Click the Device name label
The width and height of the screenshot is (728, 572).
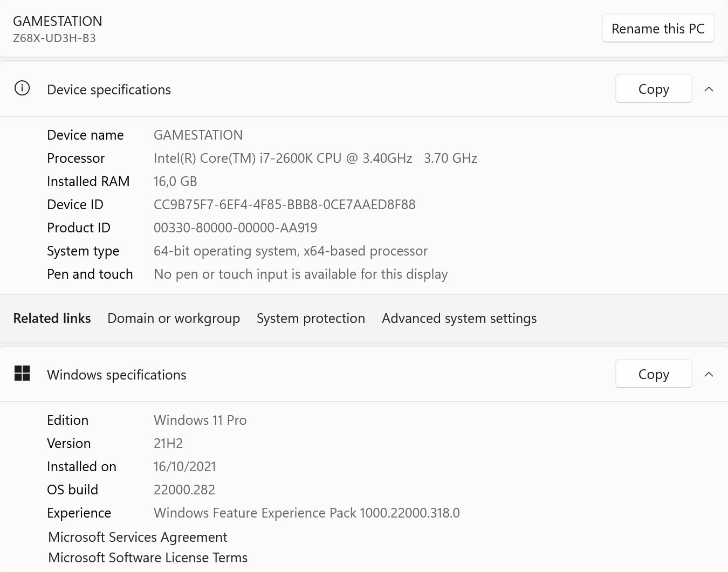[x=85, y=135]
